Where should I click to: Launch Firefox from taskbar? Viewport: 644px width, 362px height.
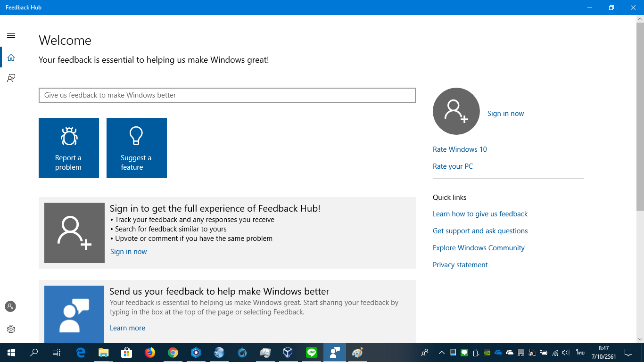coord(150,353)
